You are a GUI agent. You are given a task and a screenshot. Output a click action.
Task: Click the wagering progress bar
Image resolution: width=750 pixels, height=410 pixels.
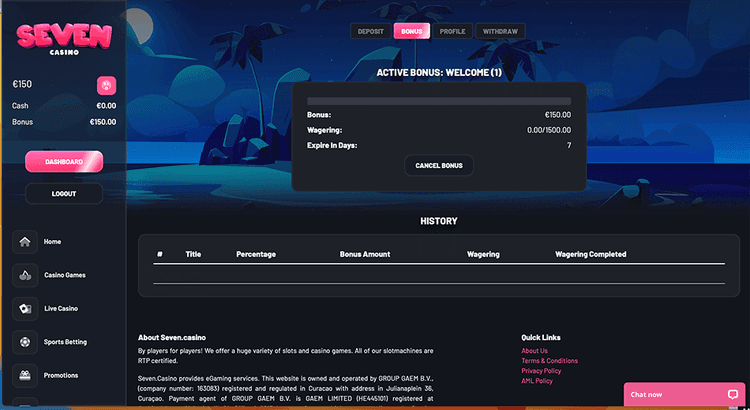[439, 101]
